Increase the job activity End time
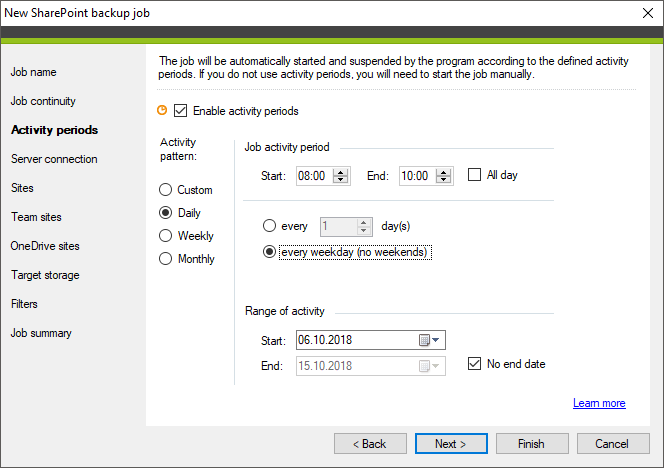This screenshot has width=664, height=468. click(x=443, y=172)
